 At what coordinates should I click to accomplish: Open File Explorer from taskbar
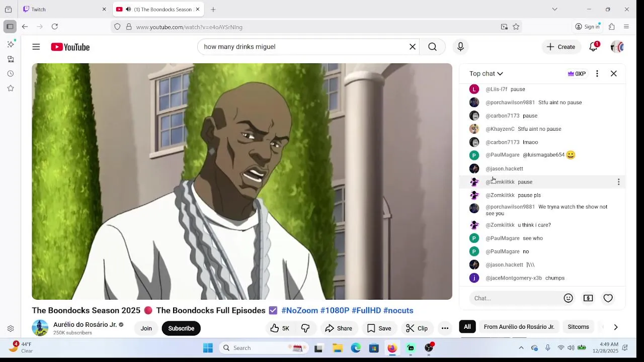338,348
